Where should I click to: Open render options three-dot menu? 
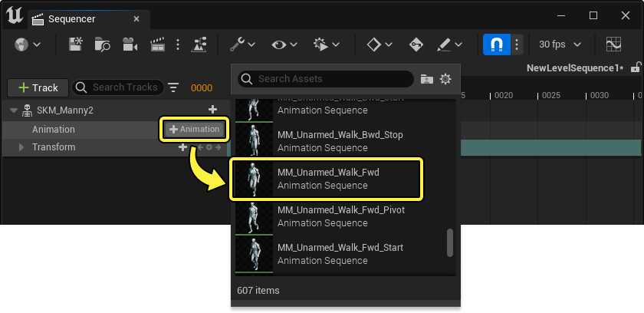click(178, 44)
